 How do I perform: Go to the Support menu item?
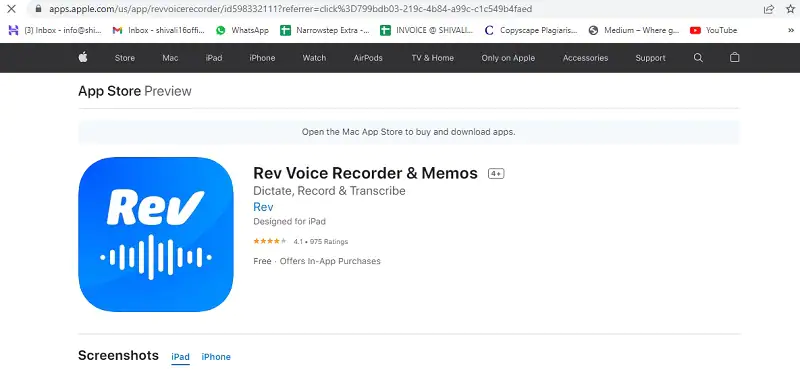650,58
